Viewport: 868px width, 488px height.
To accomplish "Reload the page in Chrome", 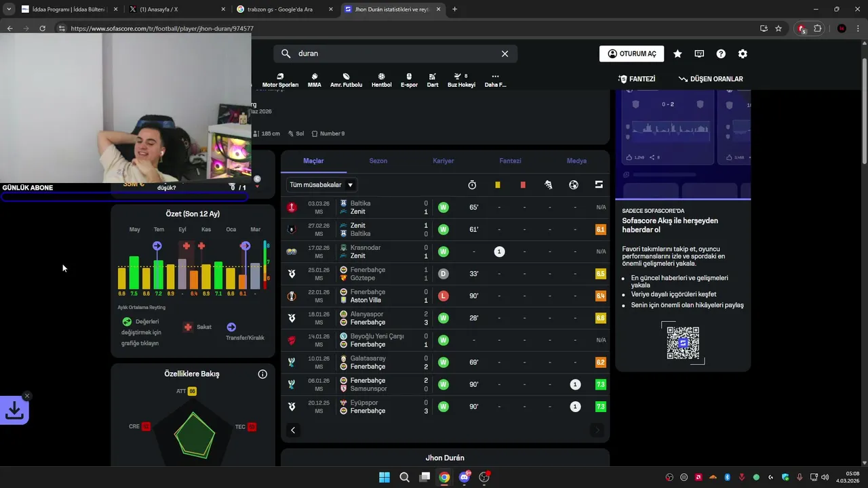I will [x=42, y=28].
